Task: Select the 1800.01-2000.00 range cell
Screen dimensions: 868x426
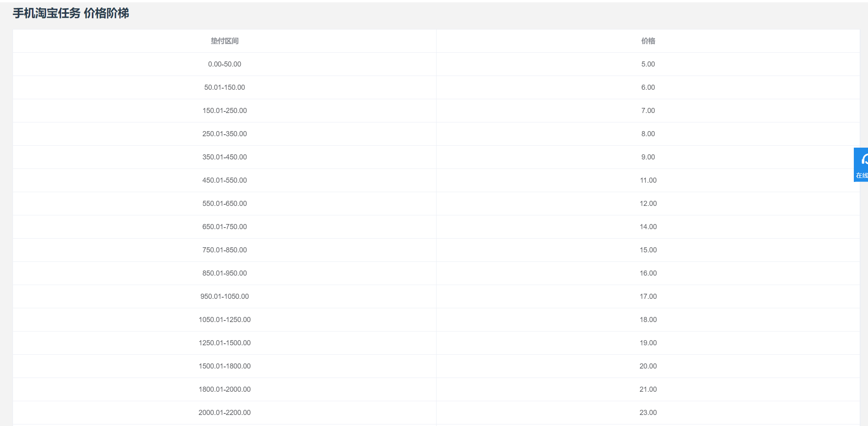Action: [225, 389]
